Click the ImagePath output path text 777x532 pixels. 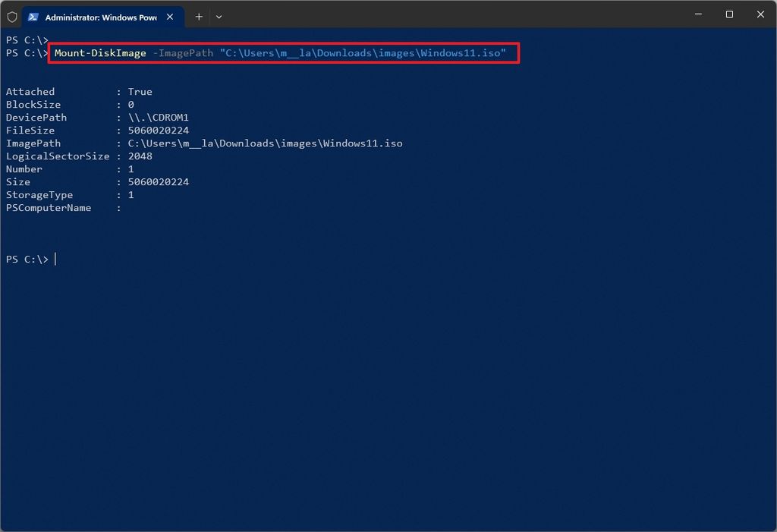tap(264, 143)
